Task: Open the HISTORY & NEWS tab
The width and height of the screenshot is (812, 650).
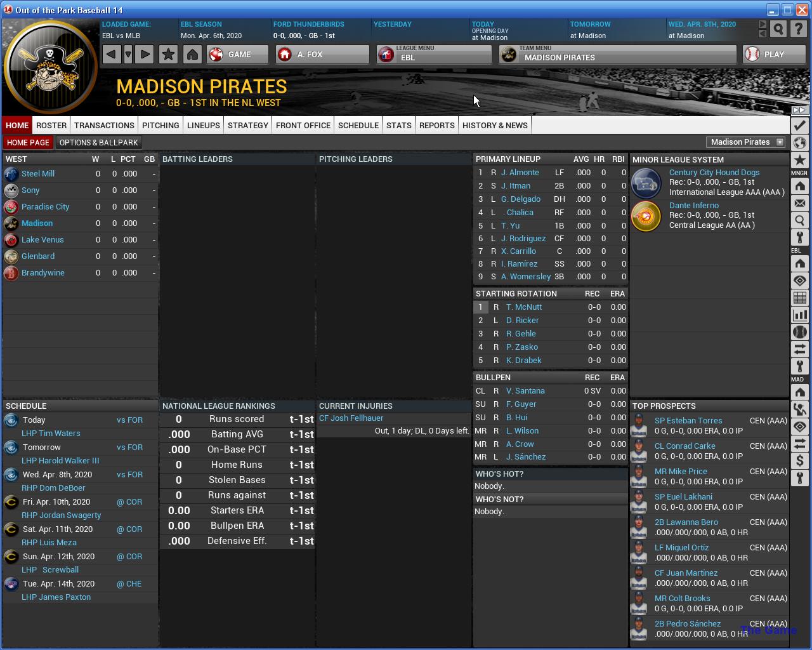Action: pyautogui.click(x=495, y=125)
